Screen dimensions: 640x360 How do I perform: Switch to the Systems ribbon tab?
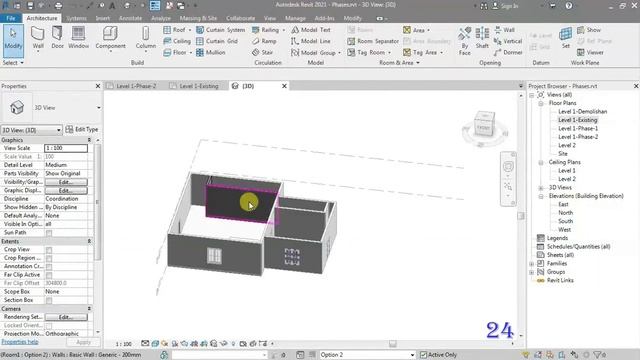pos(76,18)
